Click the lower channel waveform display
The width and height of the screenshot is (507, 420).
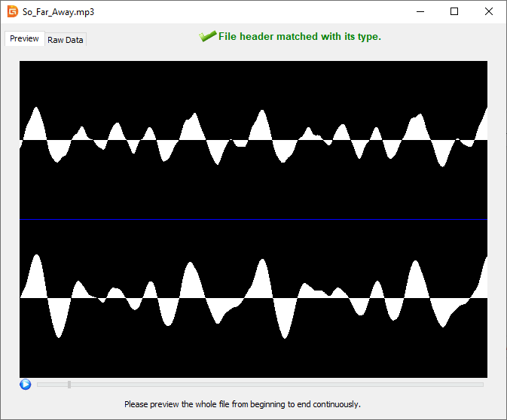pos(253,298)
